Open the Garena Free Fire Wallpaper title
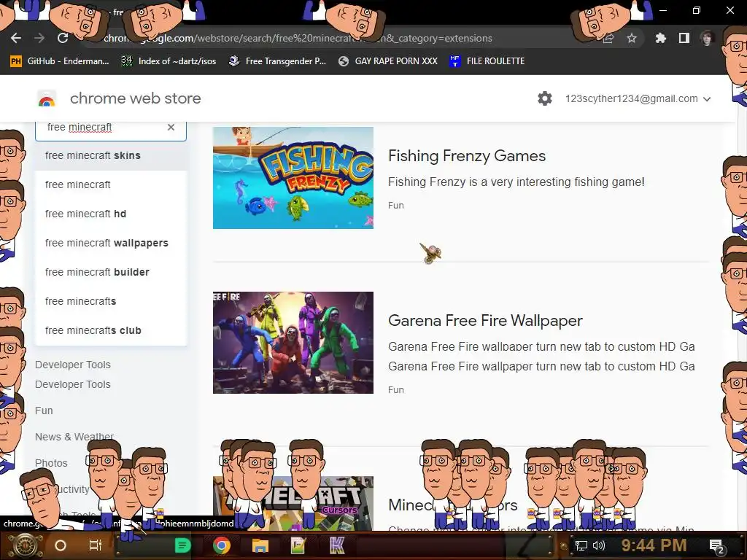Screen dimensions: 747x560 tap(485, 321)
